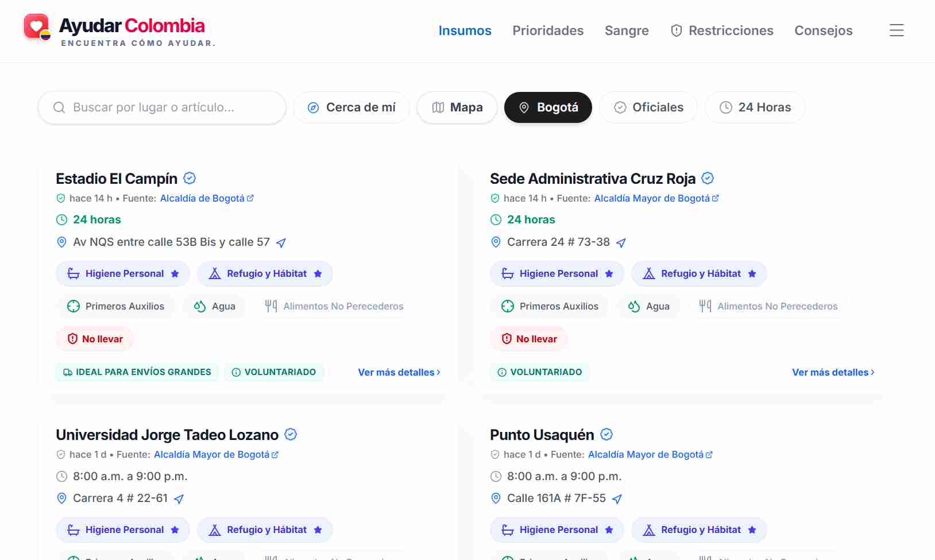Open the hamburger menu icon
935x560 pixels.
[897, 30]
